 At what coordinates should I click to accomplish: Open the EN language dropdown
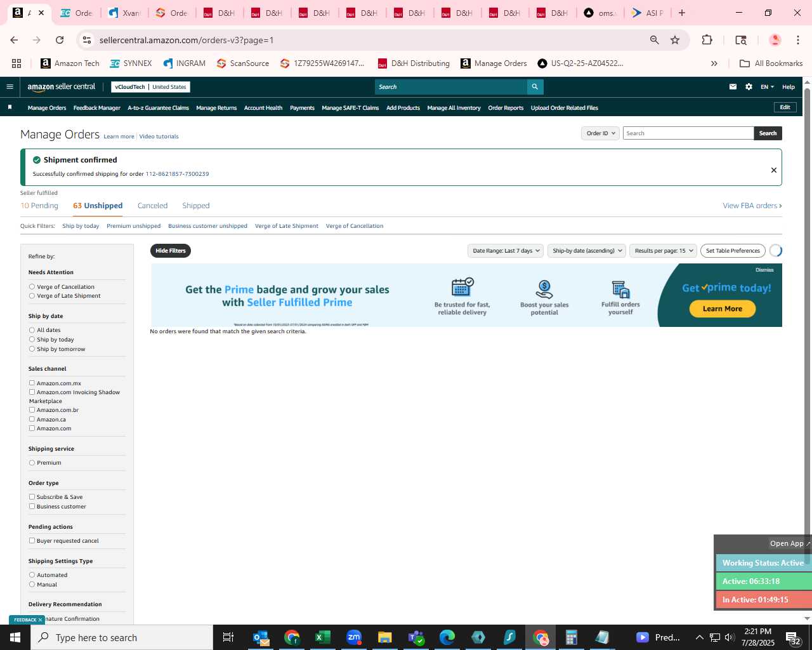click(767, 87)
